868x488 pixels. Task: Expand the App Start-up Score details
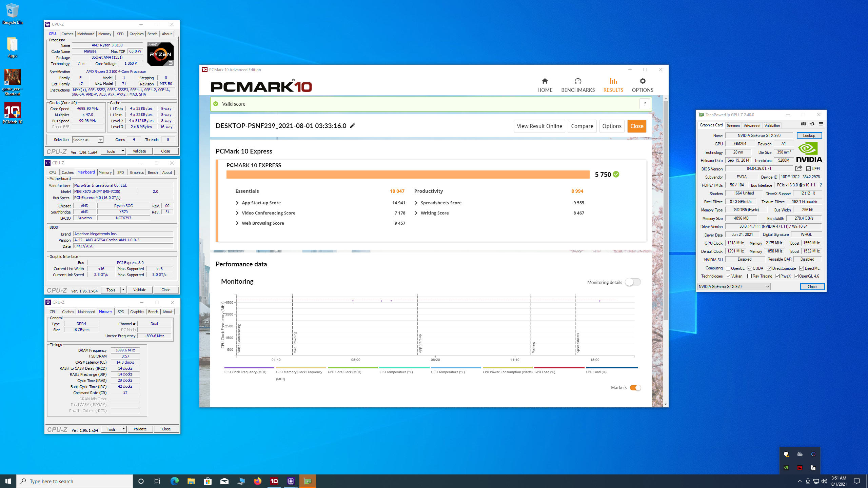(x=237, y=203)
